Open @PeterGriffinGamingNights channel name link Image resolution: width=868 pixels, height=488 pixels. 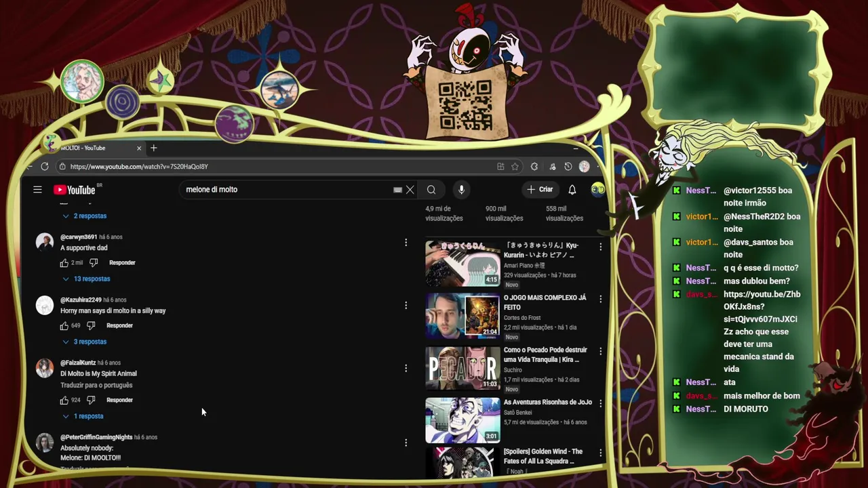(x=96, y=437)
